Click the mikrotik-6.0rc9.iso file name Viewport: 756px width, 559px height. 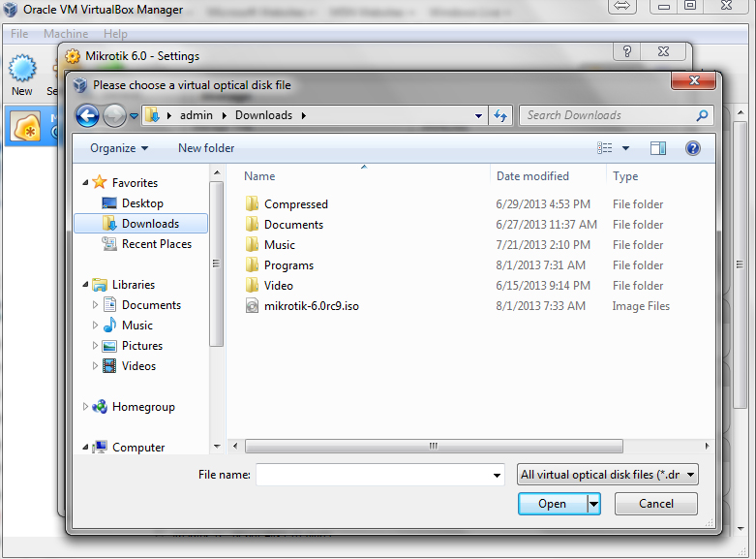point(312,306)
